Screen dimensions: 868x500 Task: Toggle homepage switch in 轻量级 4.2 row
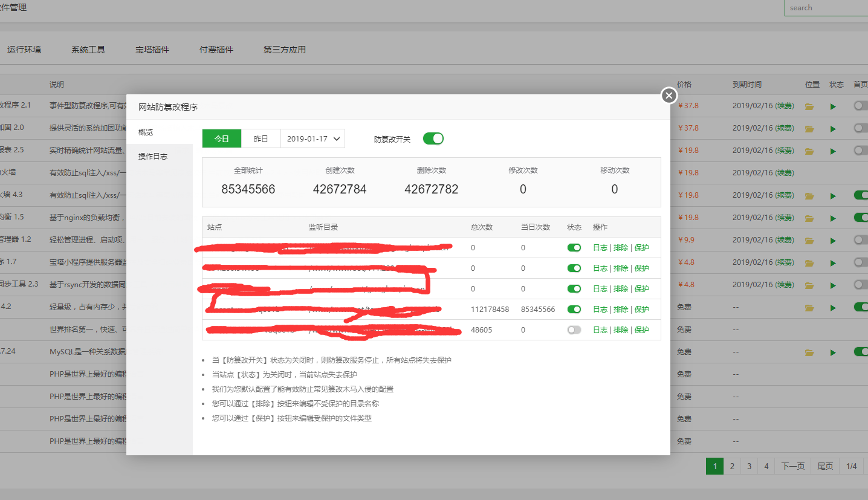(861, 307)
